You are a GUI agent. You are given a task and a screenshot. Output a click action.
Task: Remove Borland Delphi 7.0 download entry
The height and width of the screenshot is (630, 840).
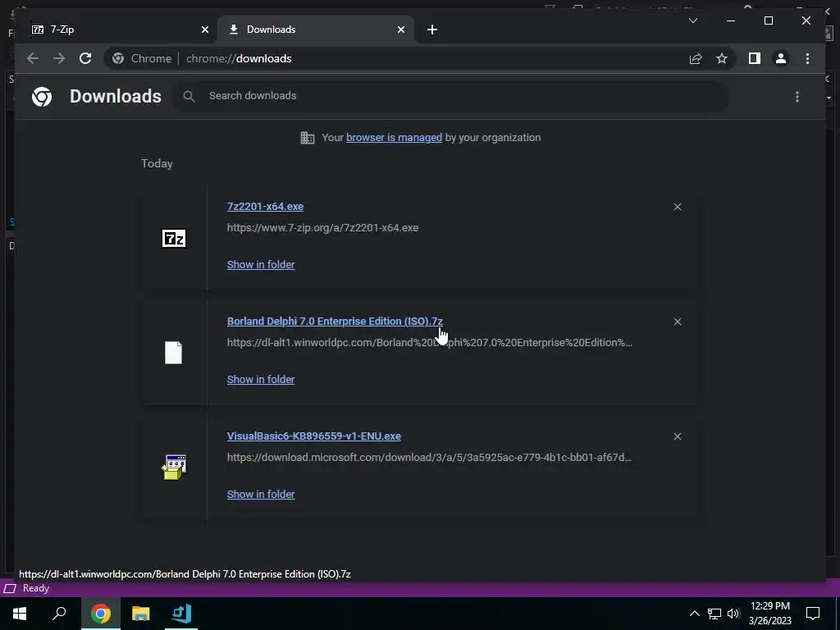point(678,322)
